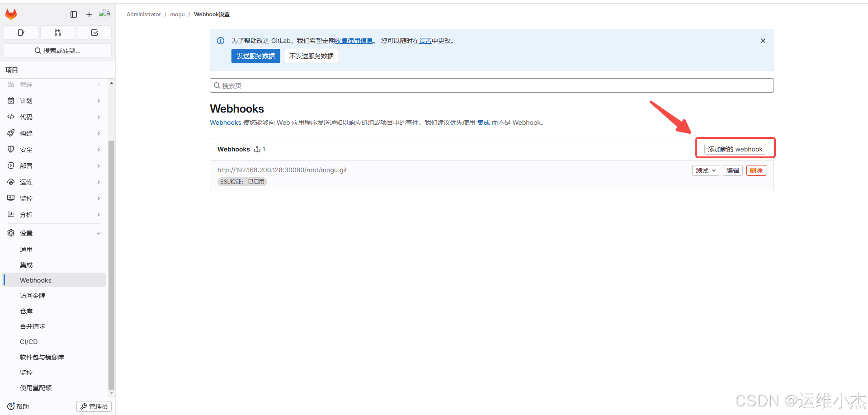Open assigned issues icon button

tap(21, 33)
